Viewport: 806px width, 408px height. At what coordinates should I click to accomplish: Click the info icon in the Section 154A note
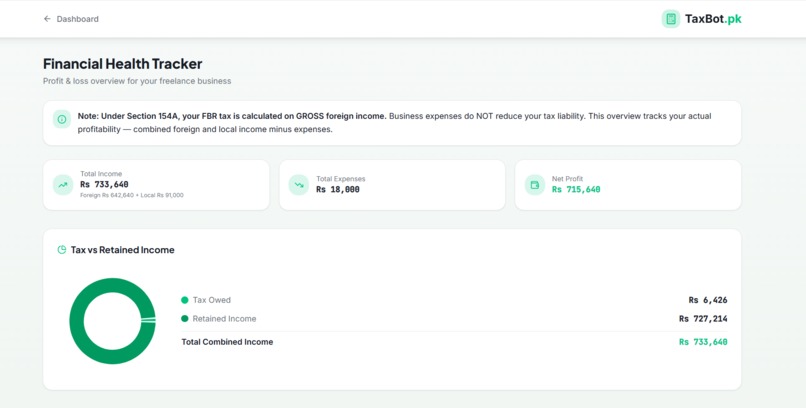62,119
